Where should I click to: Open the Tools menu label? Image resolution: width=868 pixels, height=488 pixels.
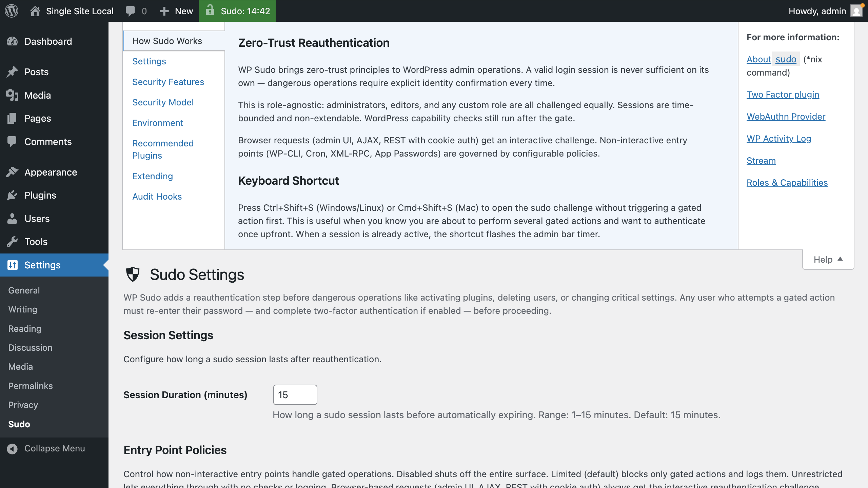tap(36, 242)
